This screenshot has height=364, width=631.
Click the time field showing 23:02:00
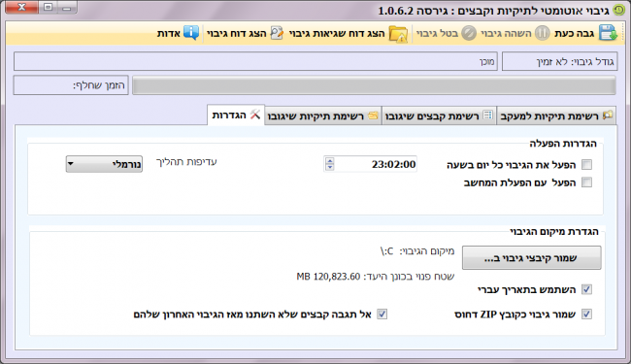[370, 164]
